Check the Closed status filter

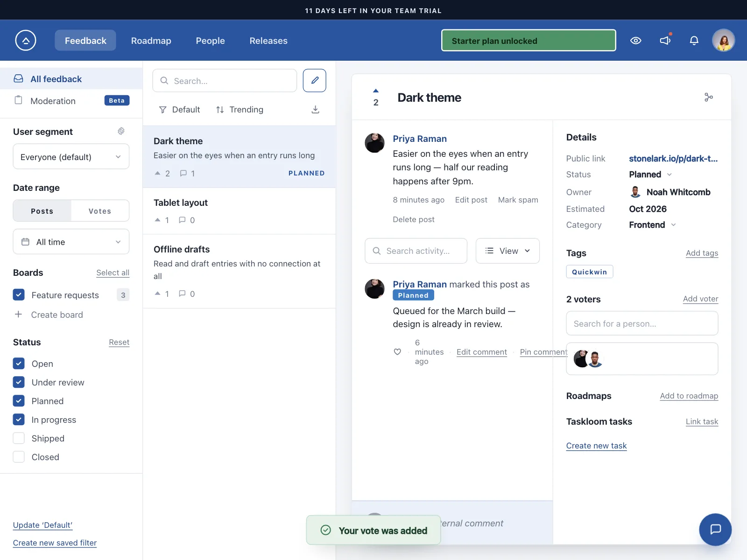point(19,457)
